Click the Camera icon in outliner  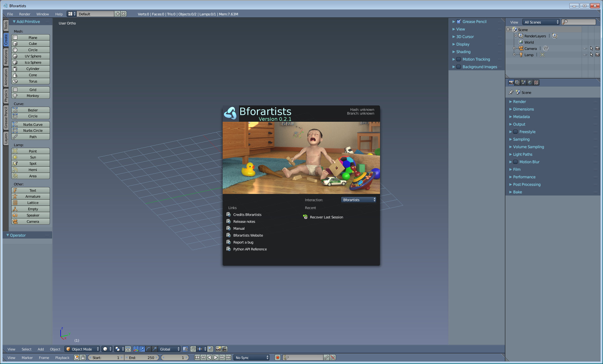[521, 48]
